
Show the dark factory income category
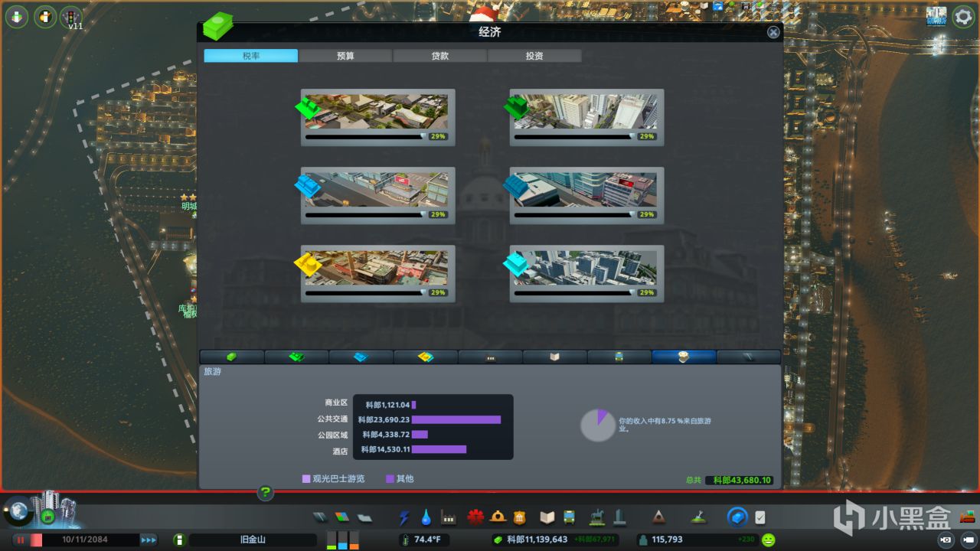(x=490, y=357)
